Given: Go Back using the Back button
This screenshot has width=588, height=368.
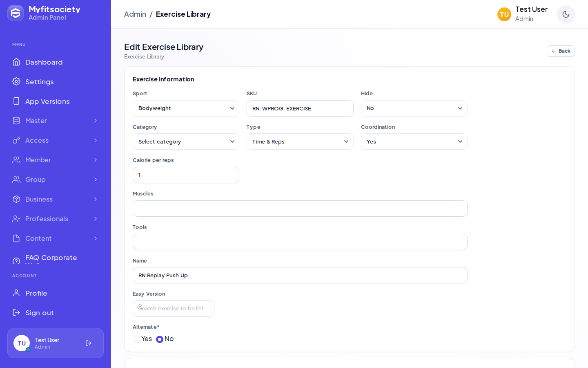Looking at the screenshot, I should point(561,51).
